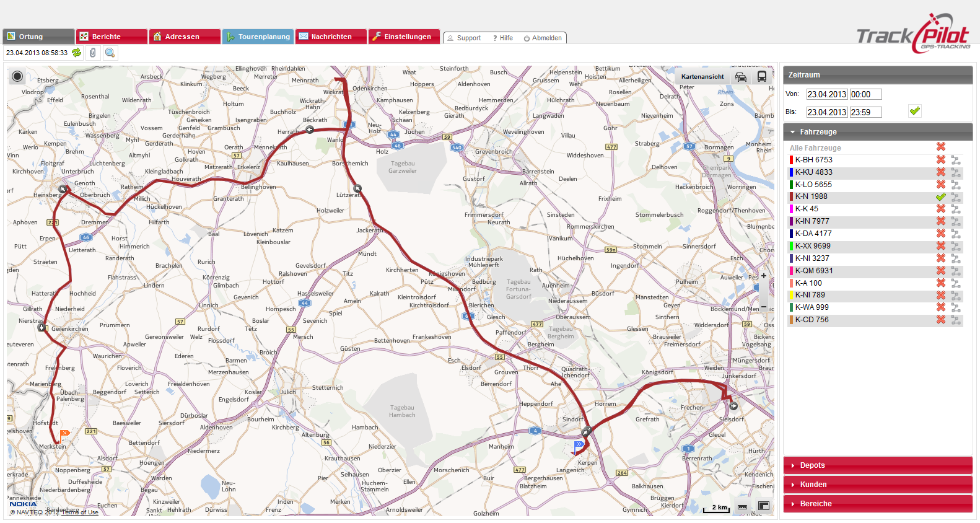This screenshot has width=980, height=523.
Task: Enable vehicle K-KU 4833 on map
Action: click(x=941, y=172)
